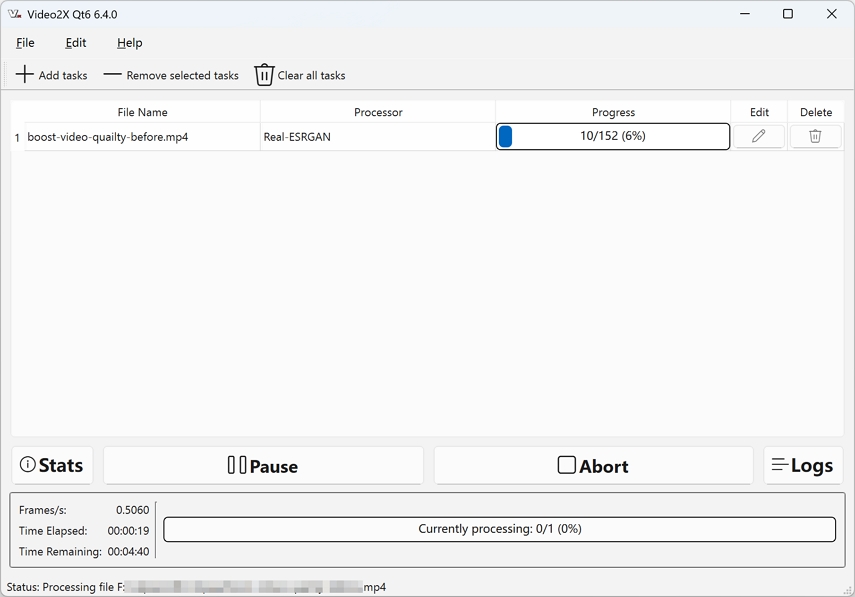The image size is (855, 597).
Task: Abort the running task
Action: point(593,465)
